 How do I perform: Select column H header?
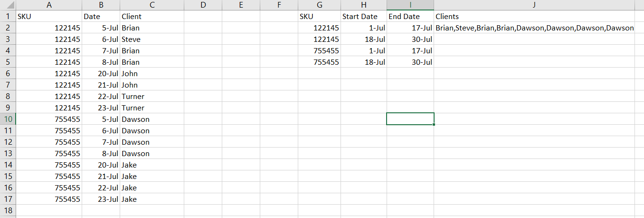[364, 5]
